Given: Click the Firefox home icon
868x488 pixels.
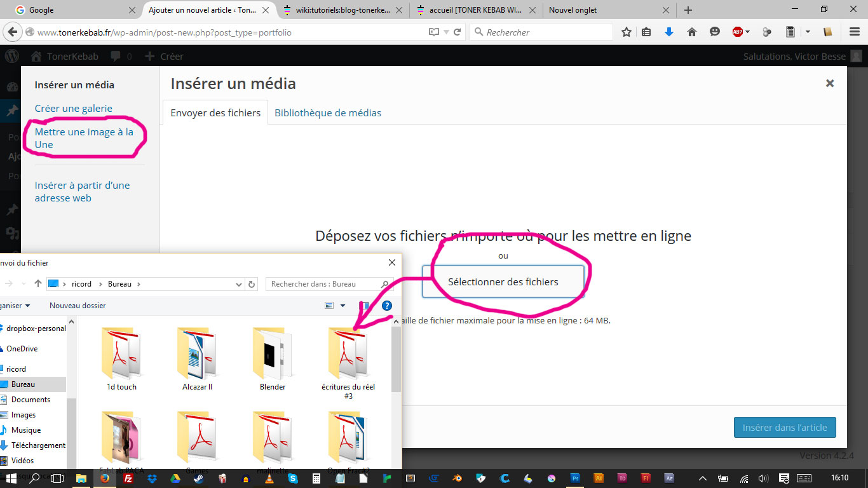Looking at the screenshot, I should tap(692, 32).
